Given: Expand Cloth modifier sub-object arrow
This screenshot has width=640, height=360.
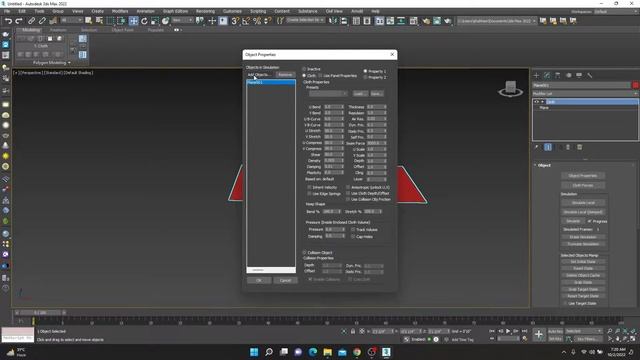Looking at the screenshot, I should point(542,102).
